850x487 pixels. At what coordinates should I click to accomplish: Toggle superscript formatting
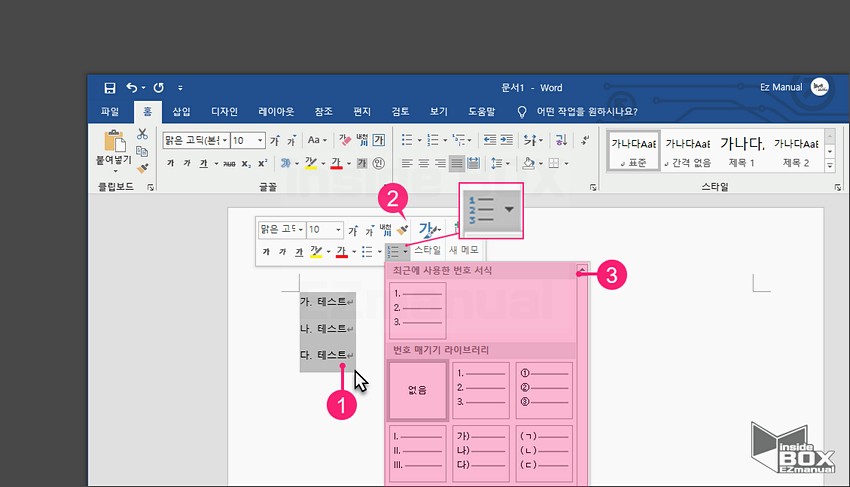pos(262,163)
